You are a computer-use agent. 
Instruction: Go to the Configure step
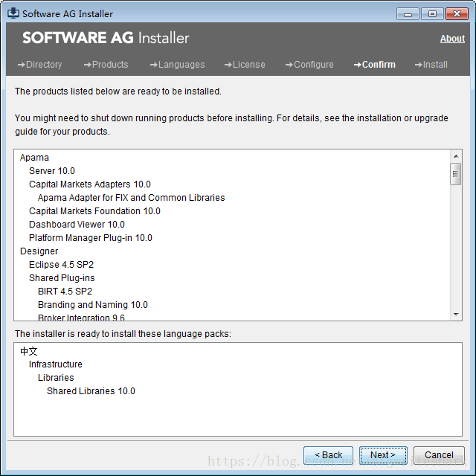(309, 65)
